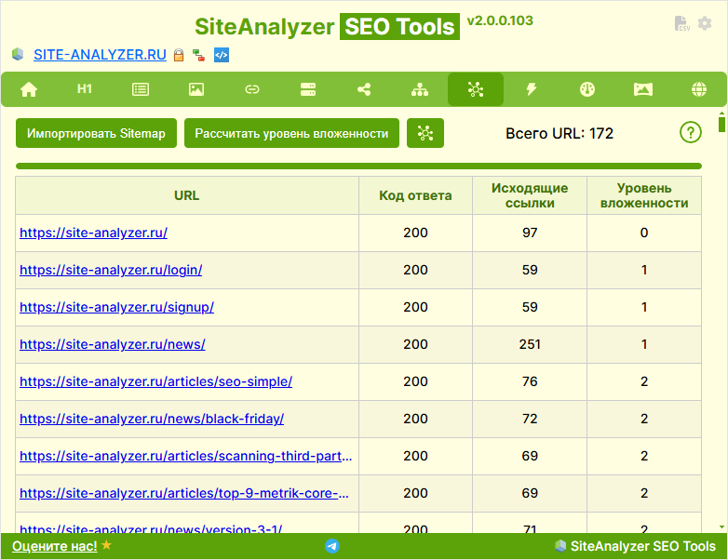Open settings gear icon
This screenshot has width=728, height=560.
705,23
